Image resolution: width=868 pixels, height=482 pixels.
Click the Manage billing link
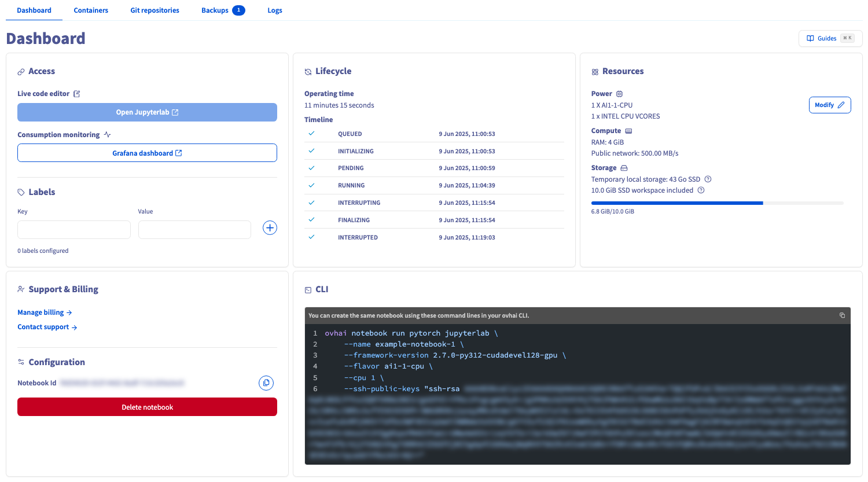click(45, 312)
